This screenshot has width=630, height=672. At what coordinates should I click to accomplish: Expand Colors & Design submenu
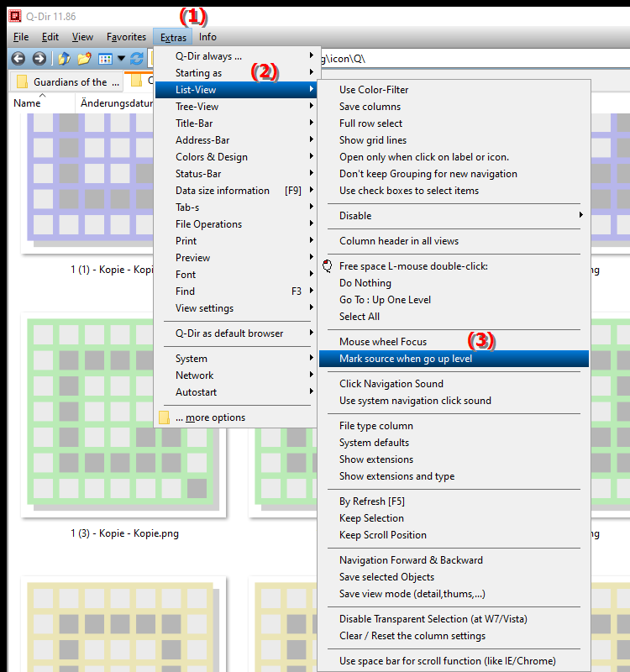click(237, 157)
